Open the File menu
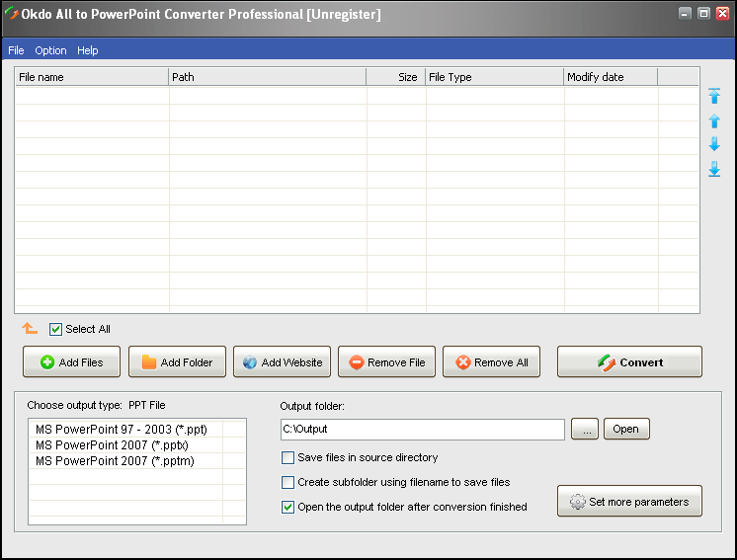Screen dimensions: 737x560 pos(16,50)
